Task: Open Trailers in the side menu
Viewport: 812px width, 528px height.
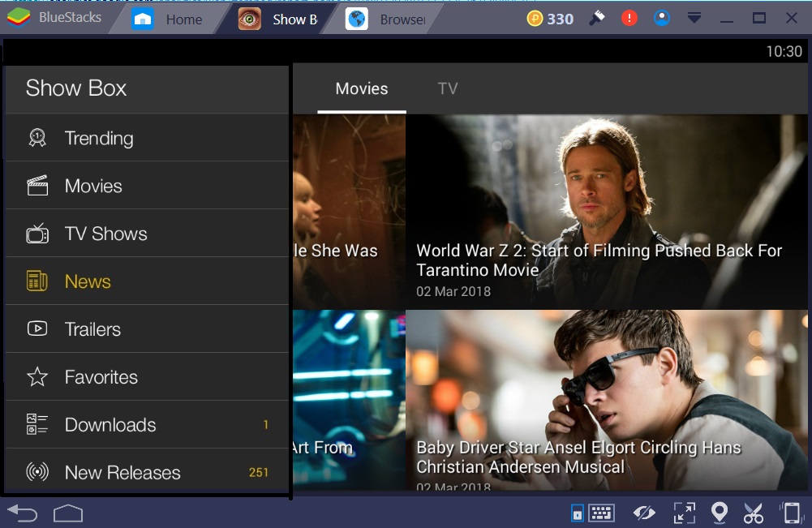Action: 147,328
